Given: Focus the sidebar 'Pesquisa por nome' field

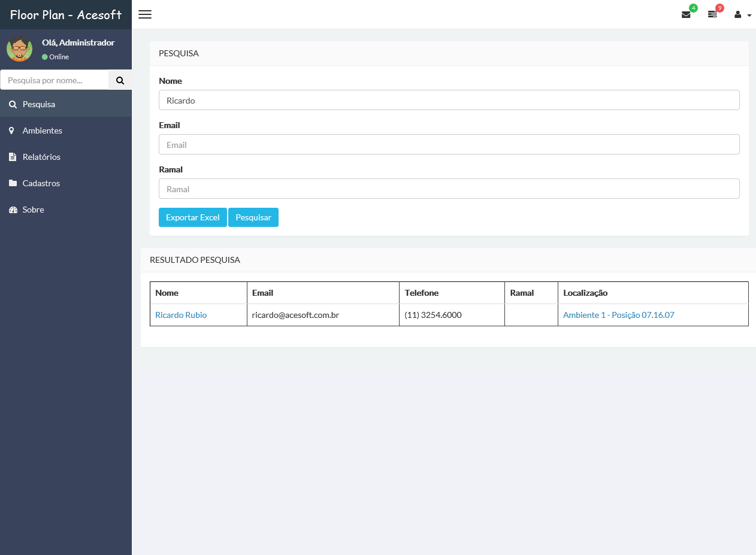Looking at the screenshot, I should click(55, 80).
